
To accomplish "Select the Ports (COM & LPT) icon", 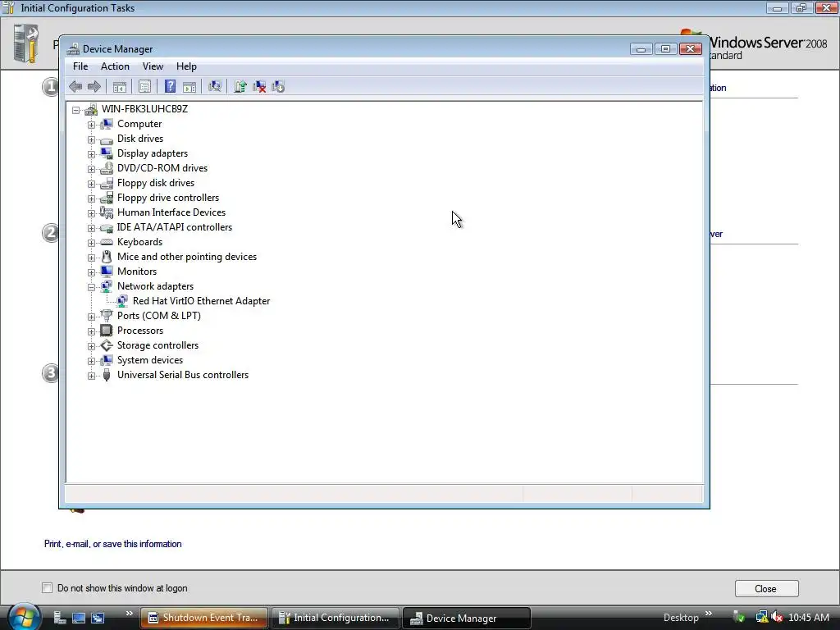I will 107,316.
